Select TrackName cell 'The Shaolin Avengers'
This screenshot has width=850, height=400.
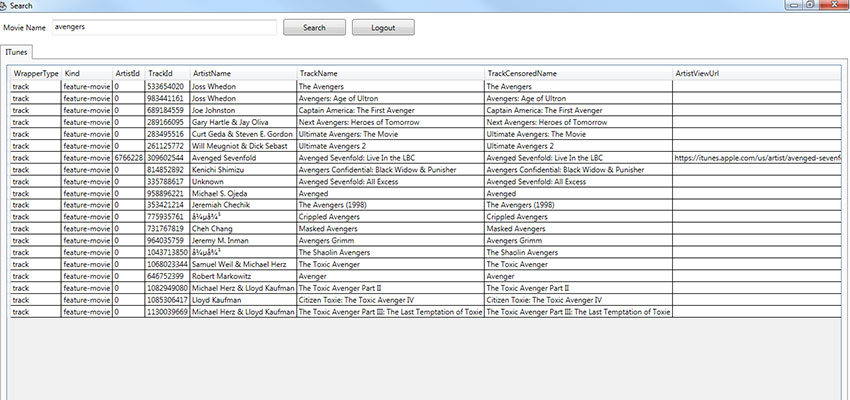[390, 253]
